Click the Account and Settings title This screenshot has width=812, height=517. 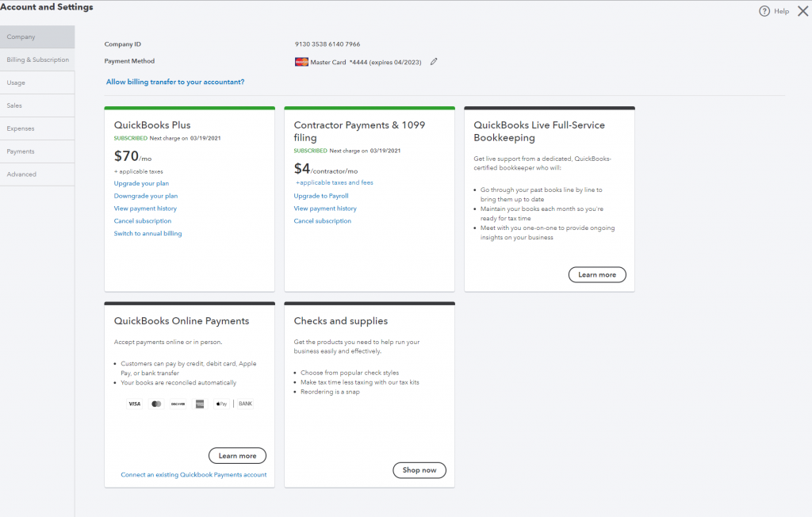pos(47,6)
